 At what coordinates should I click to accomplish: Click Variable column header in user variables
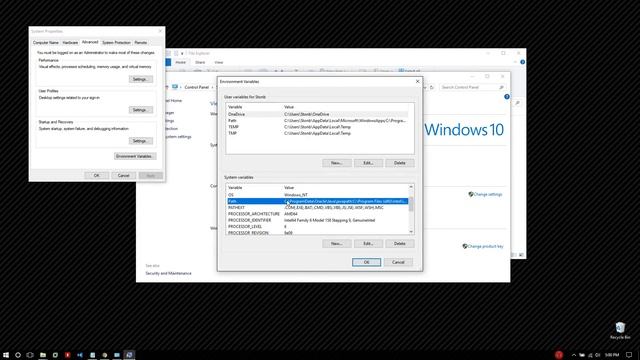pos(255,107)
